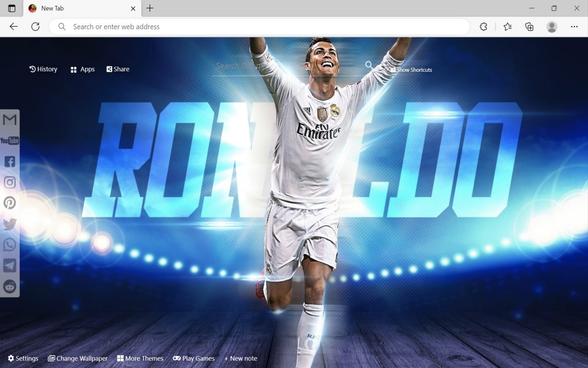Open More Themes
The image size is (588, 368).
[x=140, y=358]
